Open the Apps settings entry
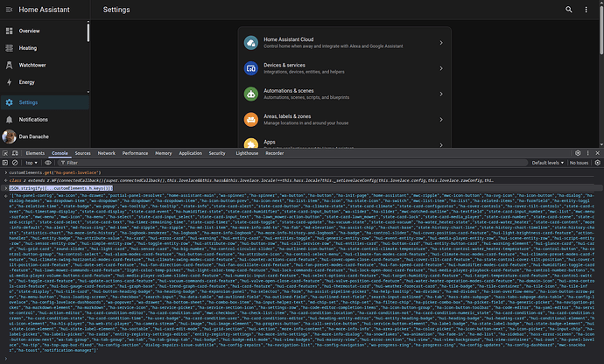This screenshot has width=604, height=364. pyautogui.click(x=344, y=141)
